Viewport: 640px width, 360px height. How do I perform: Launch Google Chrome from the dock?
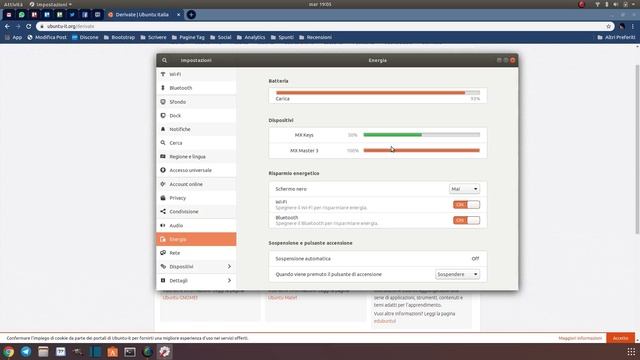tap(8, 351)
